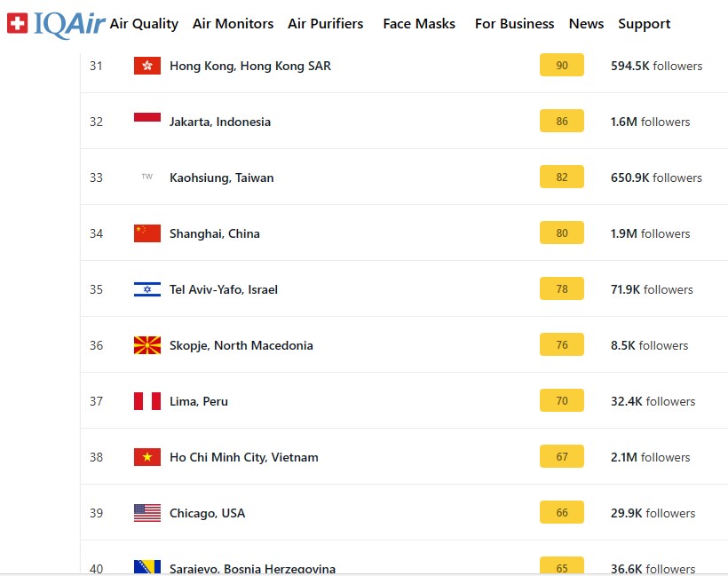Open the Air Monitors menu
This screenshot has height=576, width=728.
click(x=233, y=24)
